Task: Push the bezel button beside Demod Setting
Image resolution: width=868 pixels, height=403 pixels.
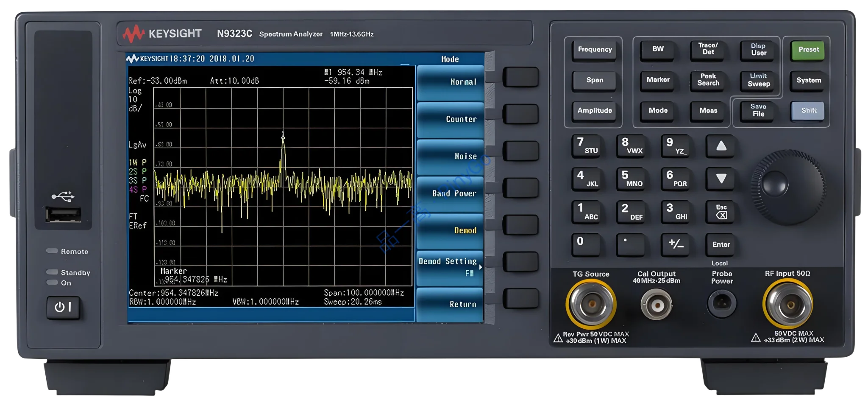Action: pyautogui.click(x=520, y=261)
